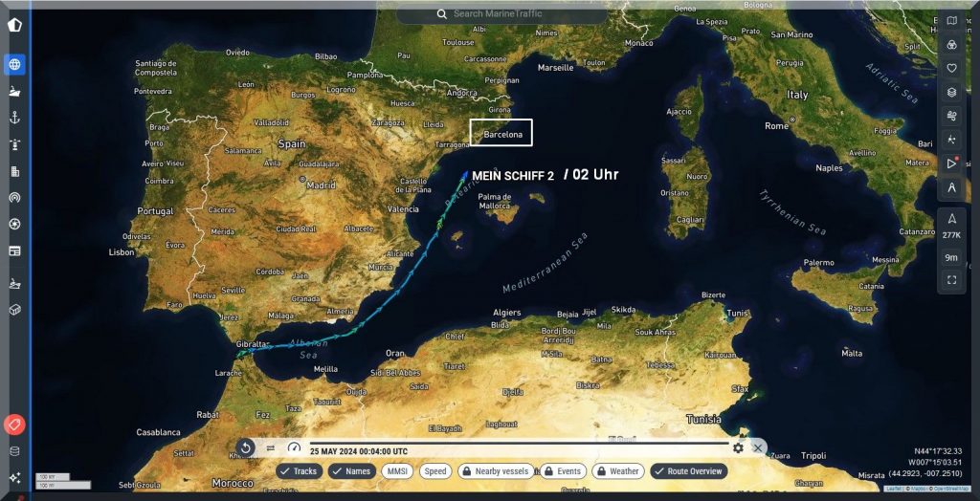Toggle the Tracks option off
Image resolution: width=980 pixels, height=501 pixels.
click(x=300, y=471)
